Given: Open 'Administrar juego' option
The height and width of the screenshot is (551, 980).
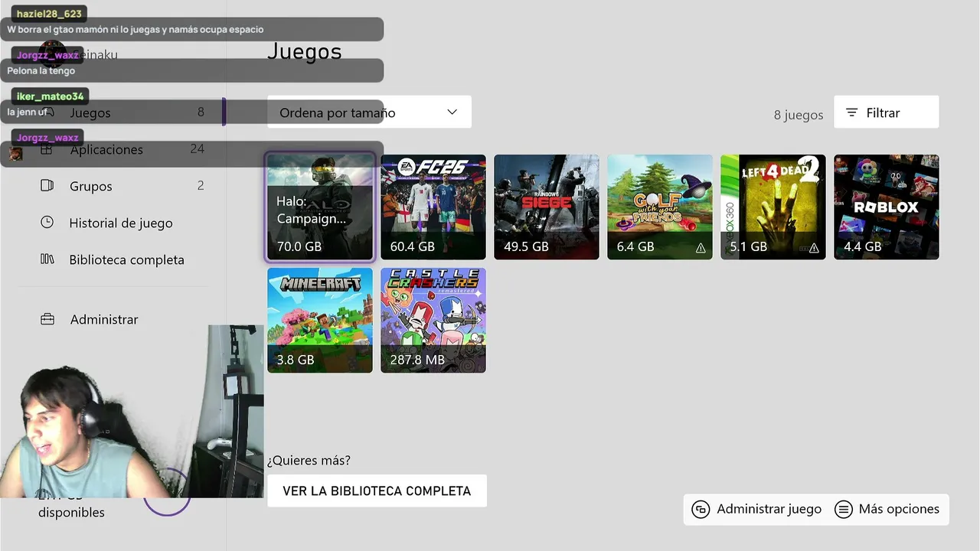Looking at the screenshot, I should tap(756, 509).
